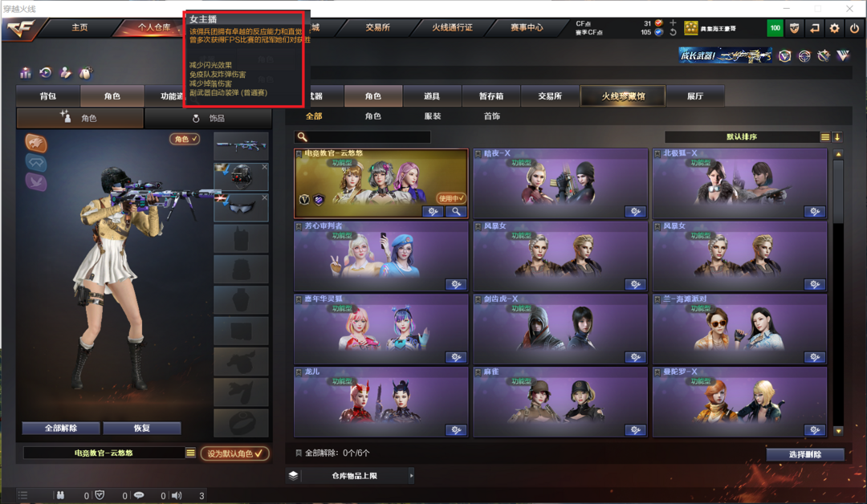Expand the 仓库物品上限 arrow
Image resolution: width=867 pixels, height=504 pixels.
pos(411,475)
